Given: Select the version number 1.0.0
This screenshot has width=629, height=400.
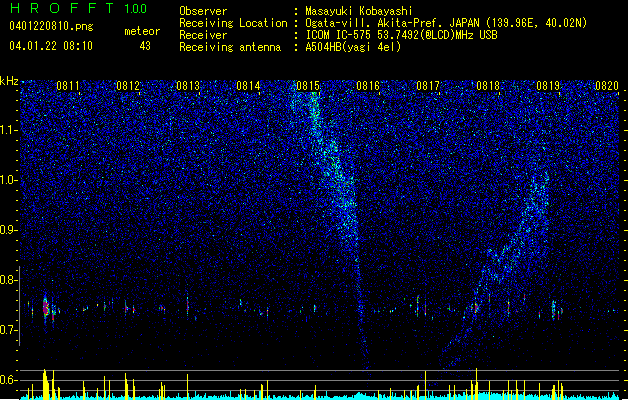Looking at the screenshot, I should pyautogui.click(x=136, y=9).
